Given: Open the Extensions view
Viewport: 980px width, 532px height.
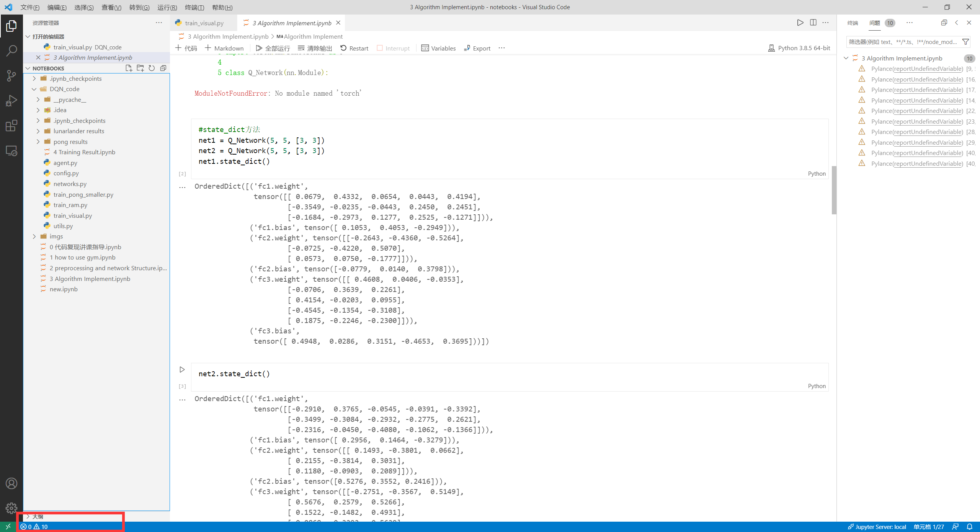Looking at the screenshot, I should pos(11,126).
